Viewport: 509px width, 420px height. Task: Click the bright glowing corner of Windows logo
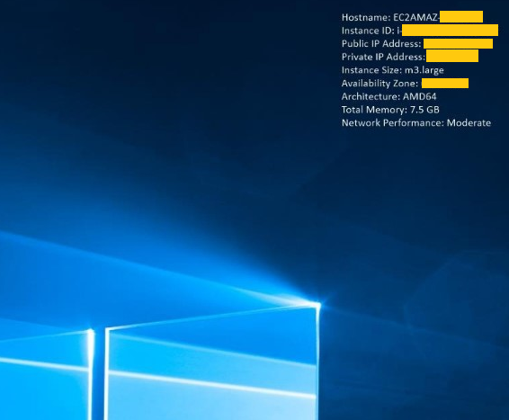(318, 305)
